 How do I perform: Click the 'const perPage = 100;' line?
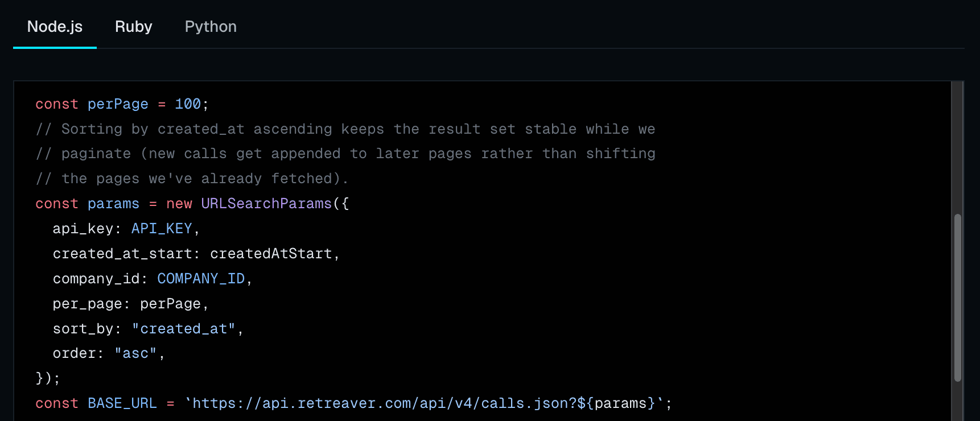click(x=122, y=104)
